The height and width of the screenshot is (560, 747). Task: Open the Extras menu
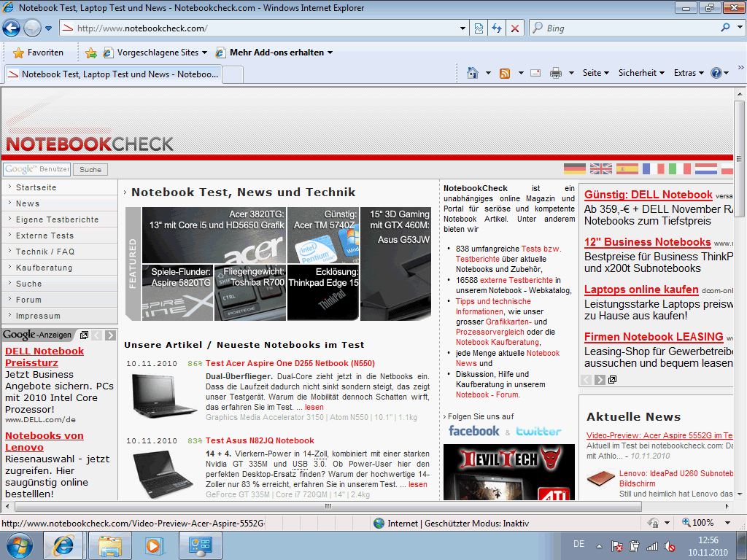(689, 73)
